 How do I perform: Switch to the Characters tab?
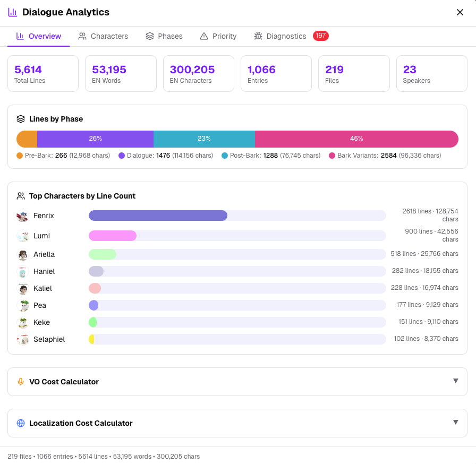[103, 36]
